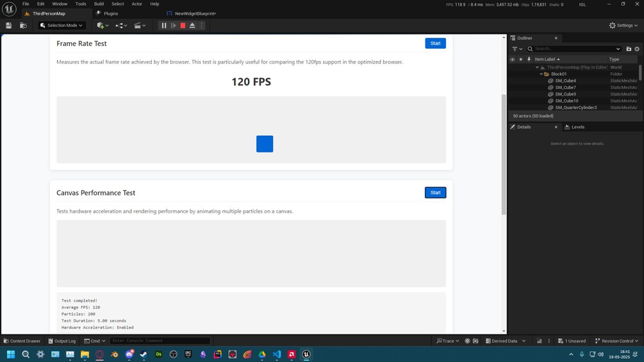
Task: Start the Frame Rate Test
Action: [x=435, y=43]
